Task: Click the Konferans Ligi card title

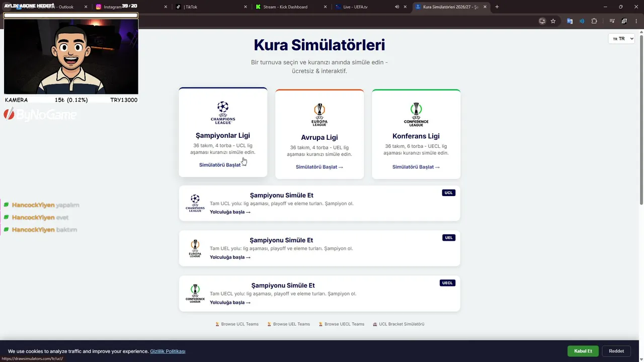Action: (416, 136)
